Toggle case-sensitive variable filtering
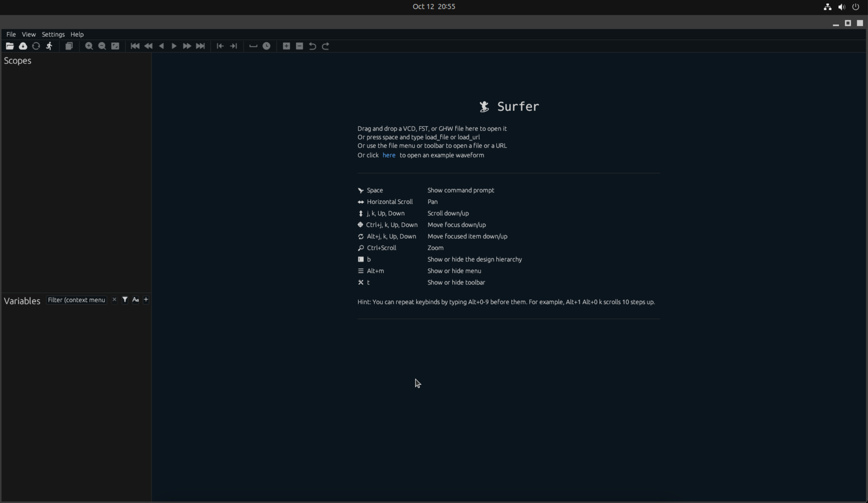 click(135, 300)
